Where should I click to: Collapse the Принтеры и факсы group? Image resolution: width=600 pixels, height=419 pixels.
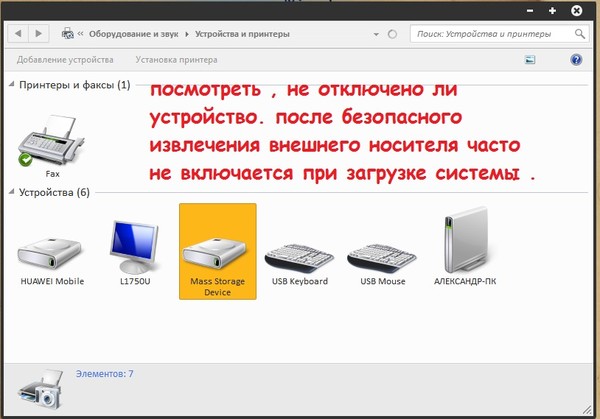tap(12, 84)
